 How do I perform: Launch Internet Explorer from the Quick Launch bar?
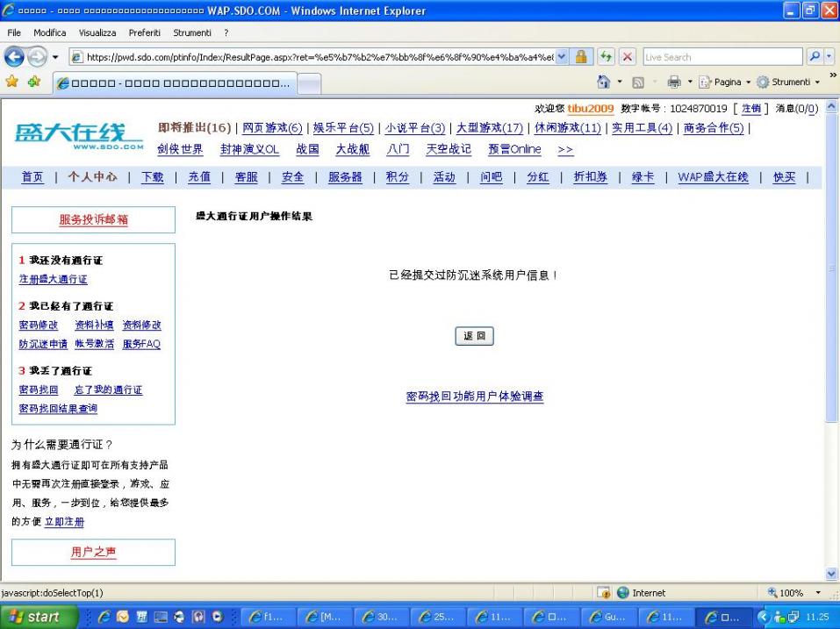104,617
